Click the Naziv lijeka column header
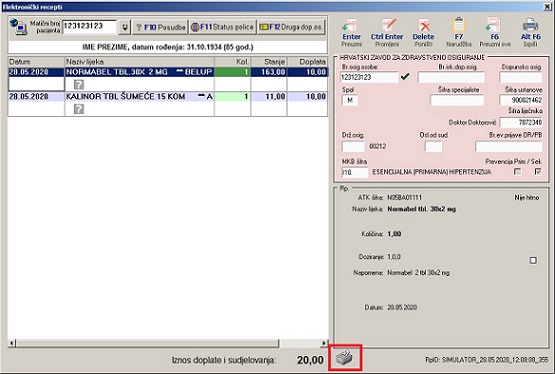Image resolution: width=555 pixels, height=374 pixels. point(139,62)
